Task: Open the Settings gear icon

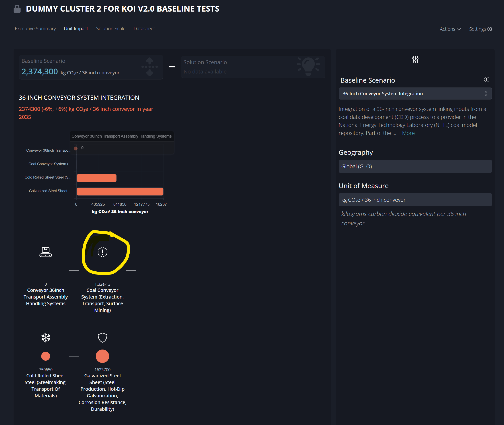Action: click(490, 29)
